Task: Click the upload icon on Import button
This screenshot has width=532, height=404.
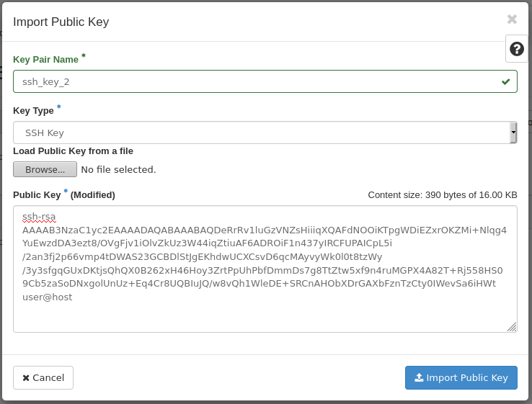Action: pos(419,378)
